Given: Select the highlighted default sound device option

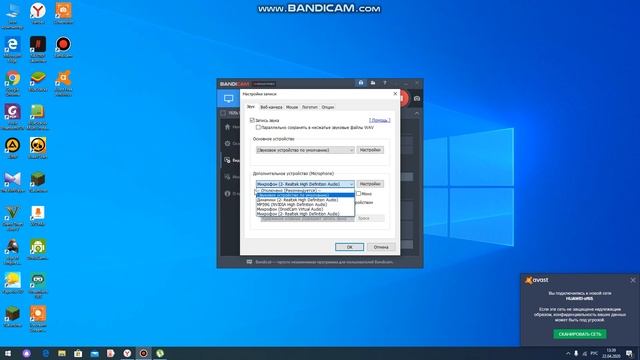Looking at the screenshot, I should point(305,196).
